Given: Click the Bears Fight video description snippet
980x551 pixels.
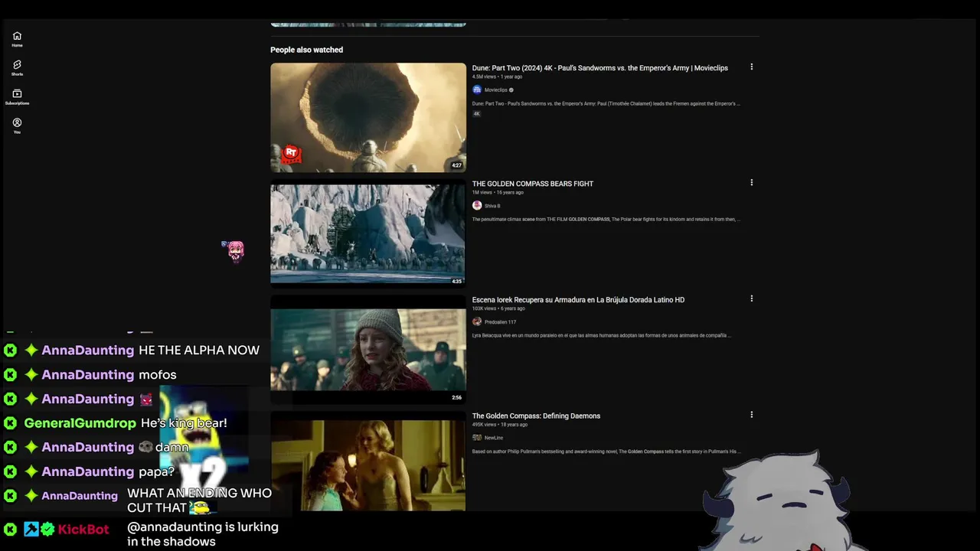Looking at the screenshot, I should 606,219.
